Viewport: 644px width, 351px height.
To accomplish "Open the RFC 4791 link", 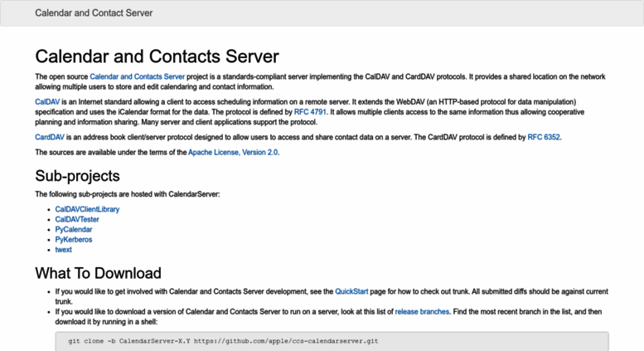I will click(x=310, y=112).
